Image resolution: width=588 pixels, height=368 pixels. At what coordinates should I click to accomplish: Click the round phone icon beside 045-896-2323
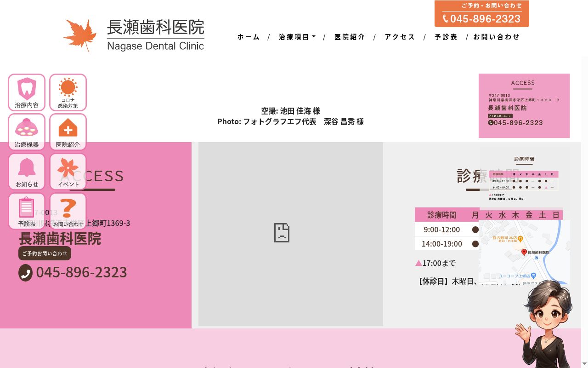pyautogui.click(x=26, y=273)
